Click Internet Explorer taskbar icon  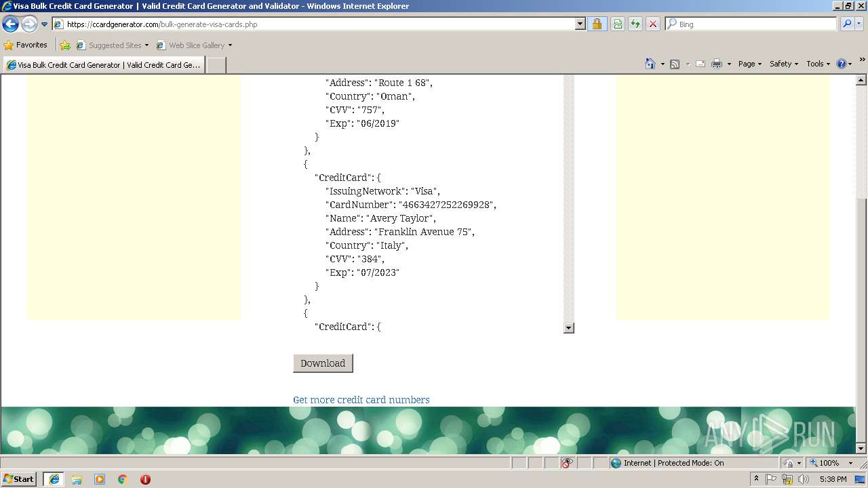(54, 479)
